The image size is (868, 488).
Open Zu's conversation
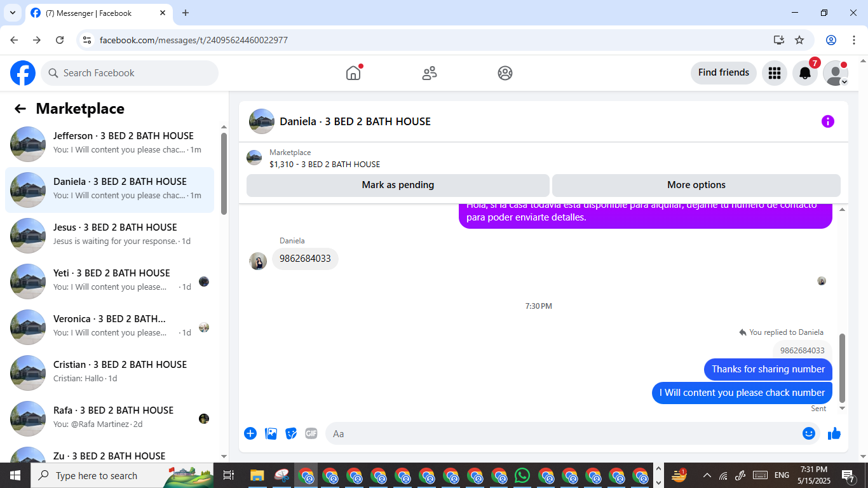click(x=109, y=454)
